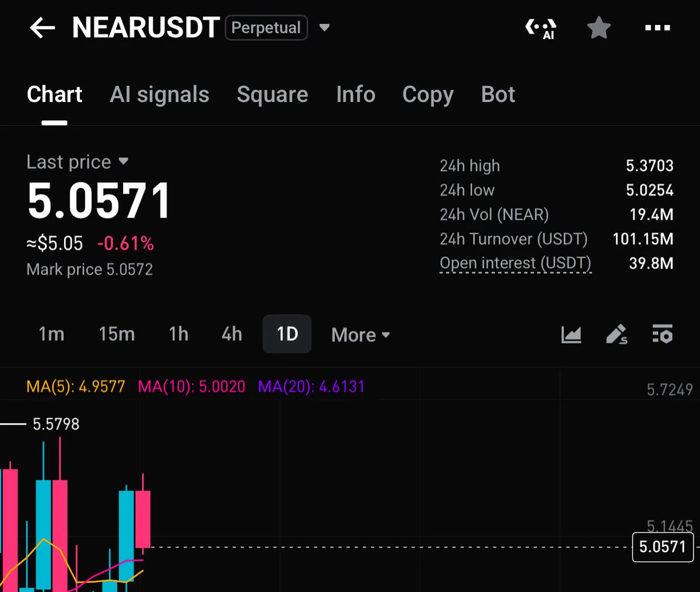Open chart display settings icon
Viewport: 700px width, 592px height.
point(662,334)
